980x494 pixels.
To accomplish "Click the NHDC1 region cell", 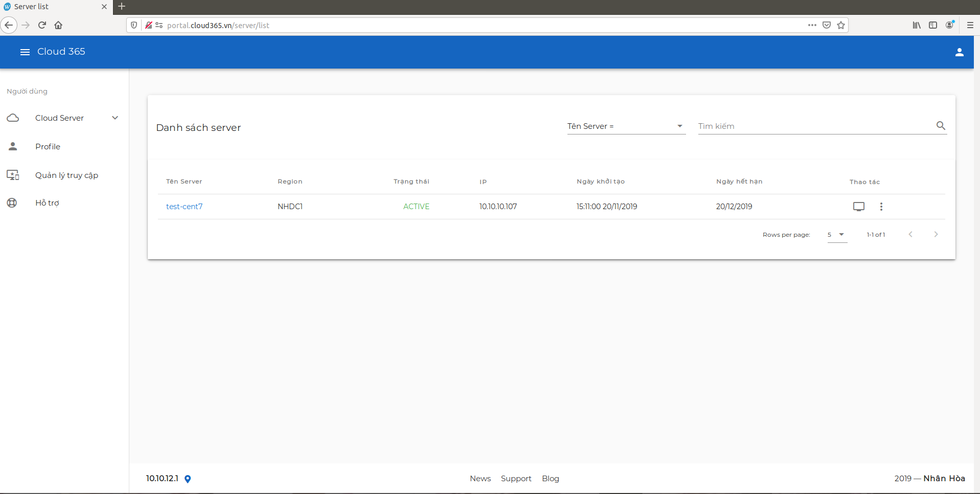I will (x=290, y=207).
